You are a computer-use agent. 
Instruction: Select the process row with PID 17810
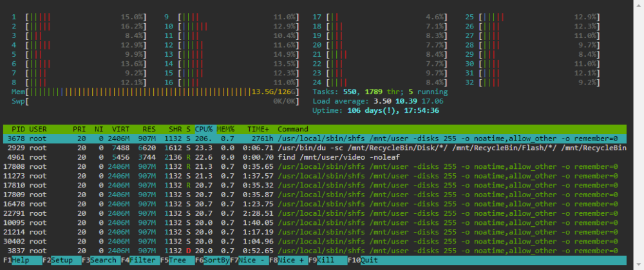point(315,186)
